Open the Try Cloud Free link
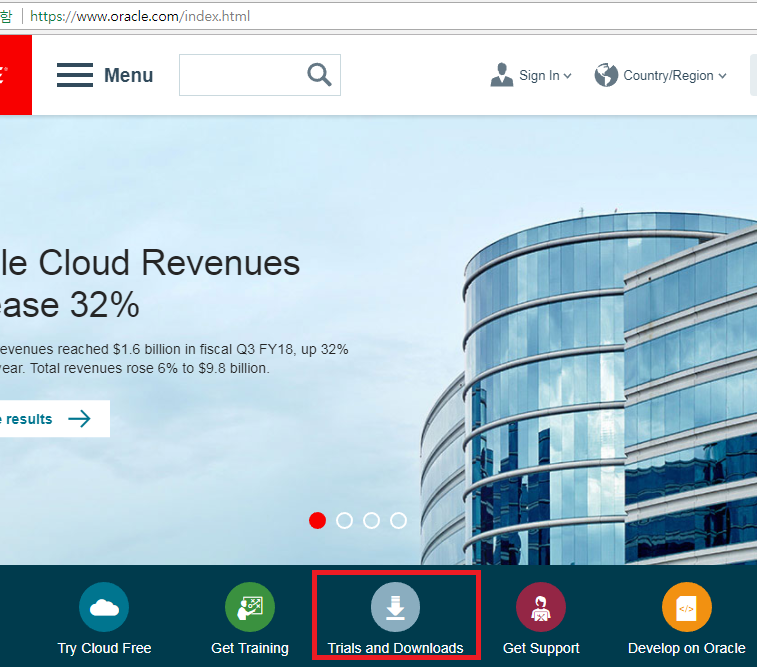The height and width of the screenshot is (667, 757). [x=104, y=648]
